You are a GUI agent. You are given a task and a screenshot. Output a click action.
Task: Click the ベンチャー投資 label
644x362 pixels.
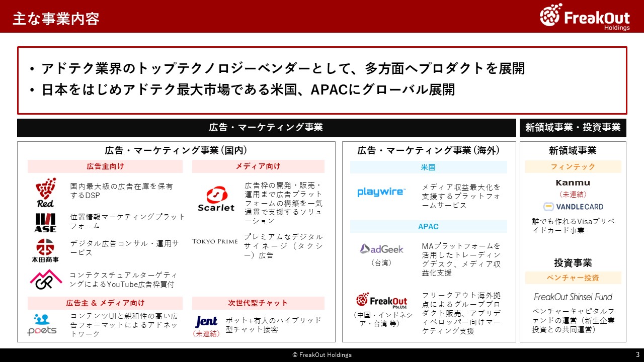click(573, 278)
